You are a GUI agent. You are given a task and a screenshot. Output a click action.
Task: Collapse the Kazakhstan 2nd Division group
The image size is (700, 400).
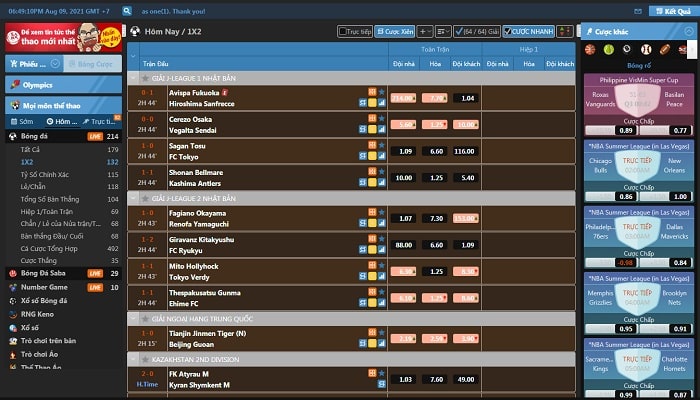tap(133, 359)
